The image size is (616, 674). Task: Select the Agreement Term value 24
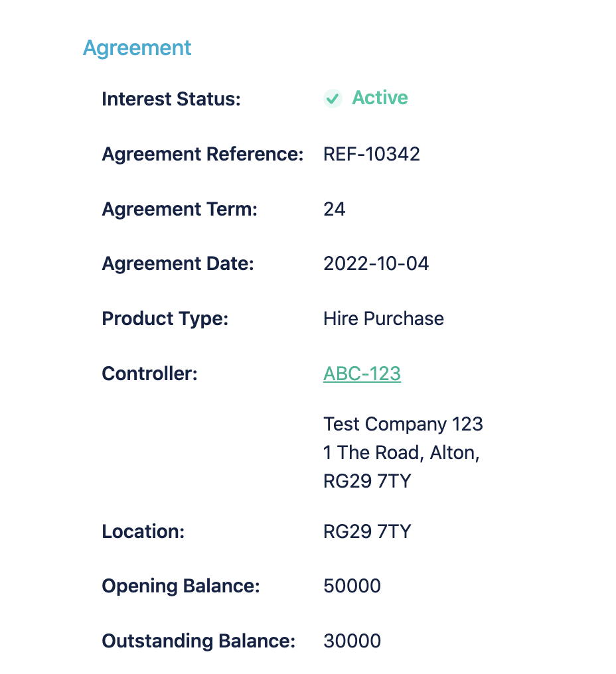335,210
